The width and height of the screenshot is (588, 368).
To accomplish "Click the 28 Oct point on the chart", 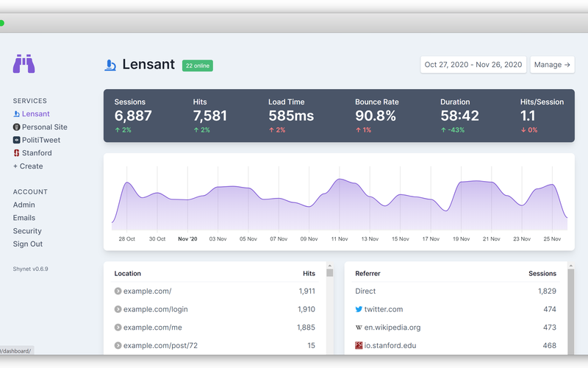I will (126, 183).
